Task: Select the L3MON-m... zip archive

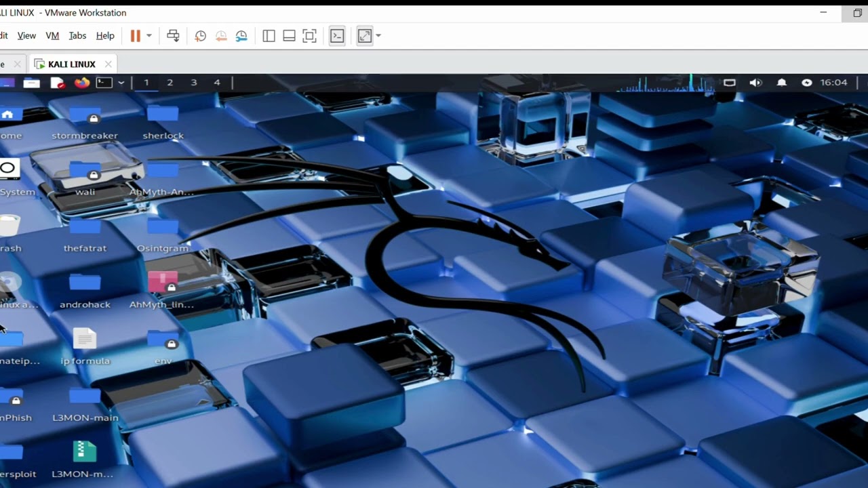Action: pyautogui.click(x=83, y=460)
